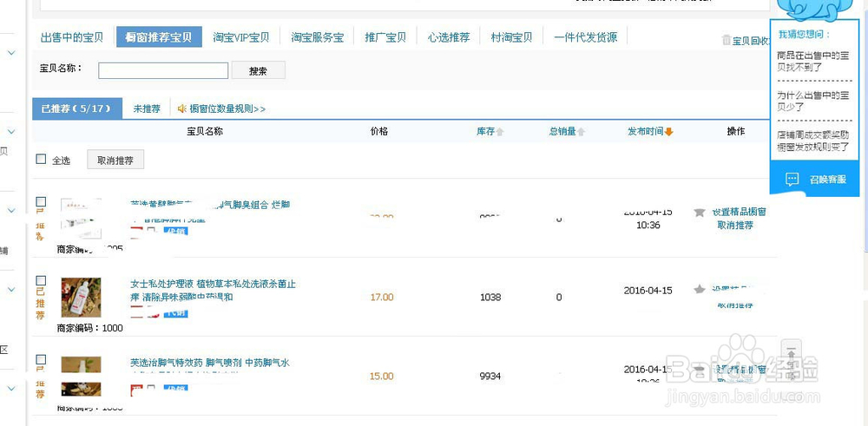The image size is (868, 426).
Task: Check the 女士私处护理液 row checkbox
Action: (x=41, y=280)
